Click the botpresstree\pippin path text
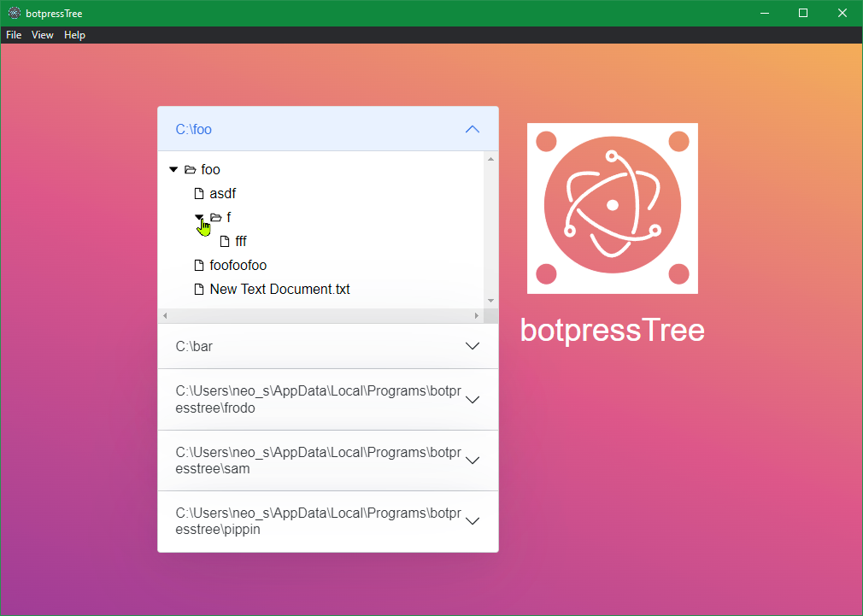Image resolution: width=863 pixels, height=616 pixels. click(x=318, y=521)
